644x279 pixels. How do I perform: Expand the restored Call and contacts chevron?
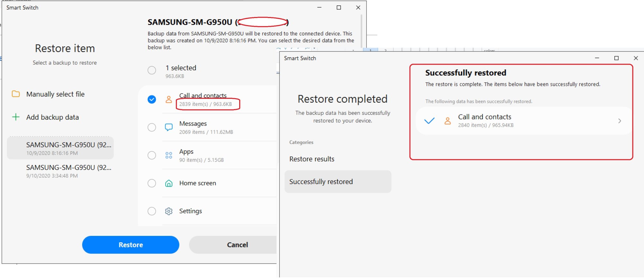click(x=620, y=121)
